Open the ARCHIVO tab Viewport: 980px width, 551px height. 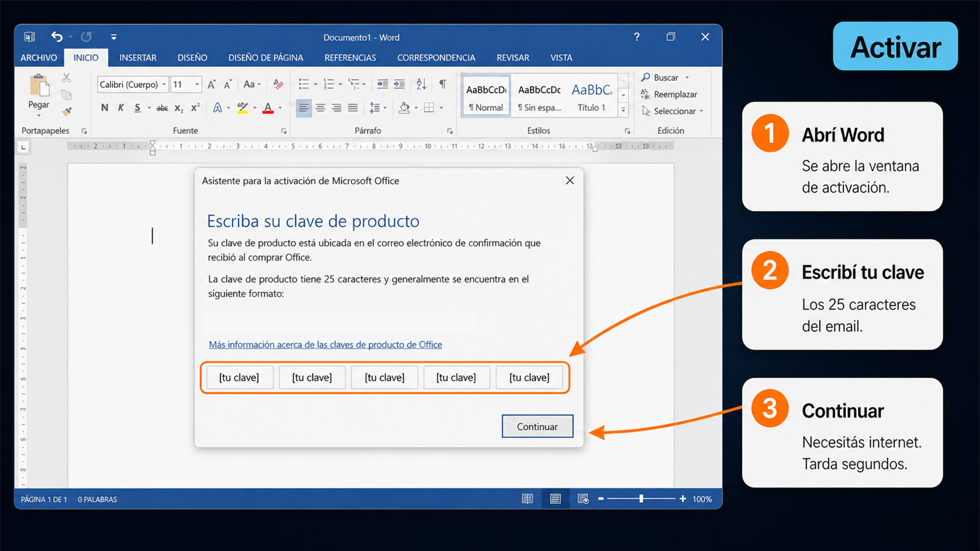39,57
